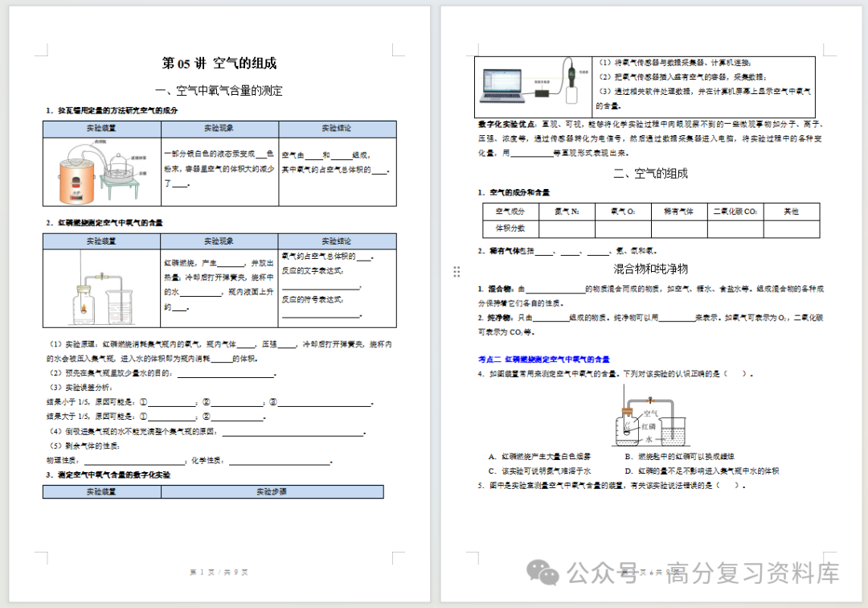
Task: Click the 稀有气体 table cell
Action: pyautogui.click(x=678, y=212)
